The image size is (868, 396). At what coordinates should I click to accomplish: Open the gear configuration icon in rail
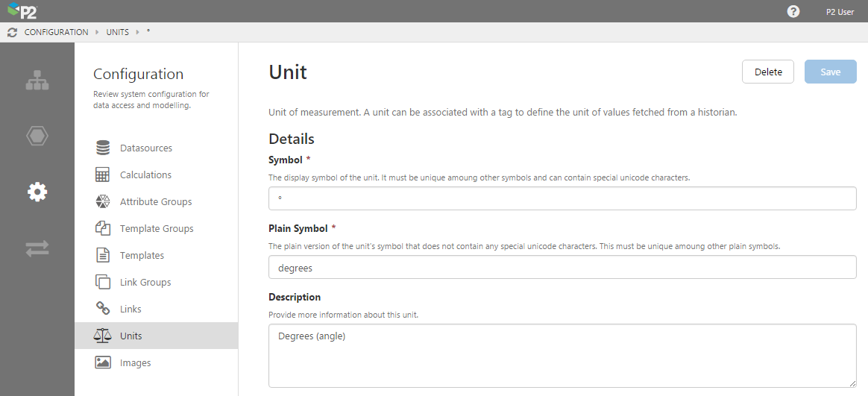37,192
